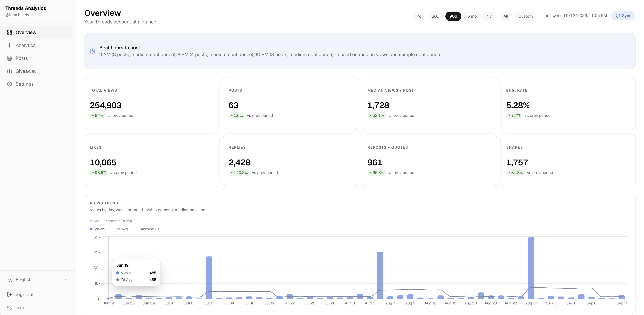Click the Replies 140.2% change badge
The image size is (644, 315).
(239, 173)
